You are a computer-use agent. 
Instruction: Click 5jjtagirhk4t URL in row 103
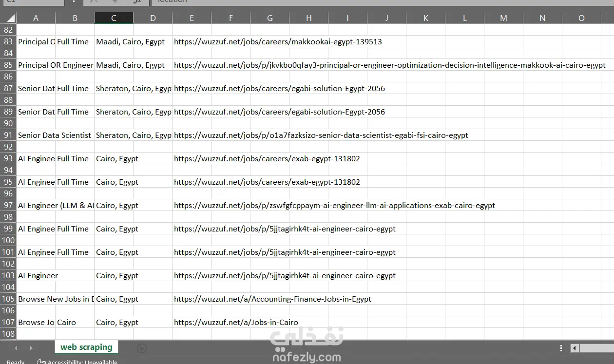coord(285,275)
